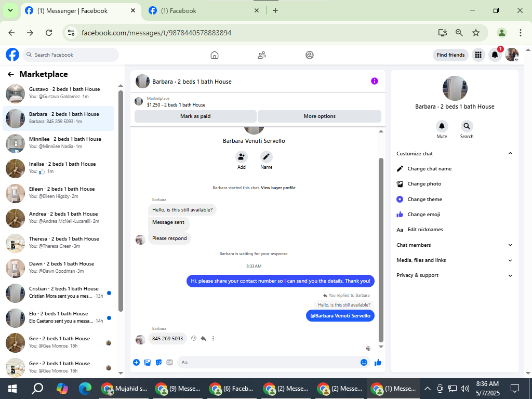Open taskbar search magnifier
This screenshot has height=399, width=532.
point(37,389)
